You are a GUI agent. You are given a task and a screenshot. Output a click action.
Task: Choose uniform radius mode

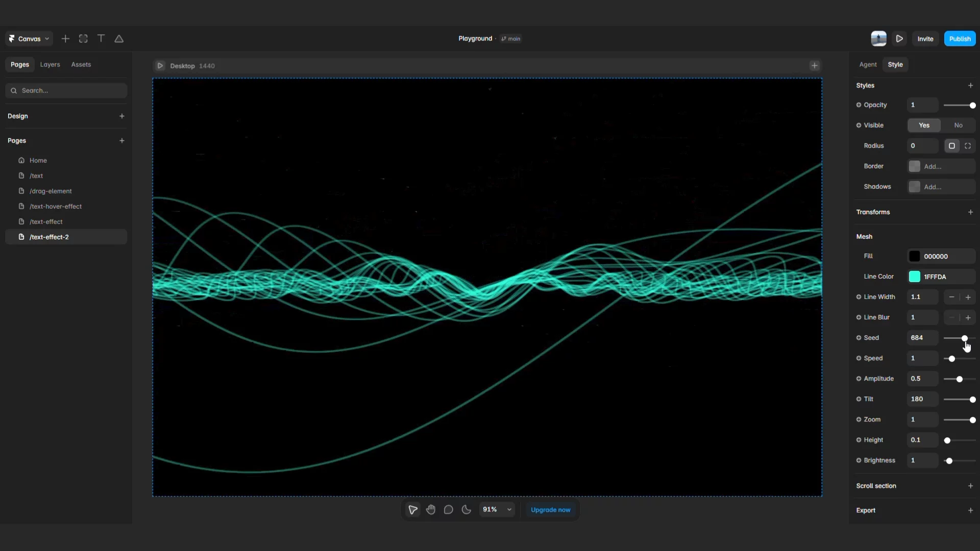[951, 146]
